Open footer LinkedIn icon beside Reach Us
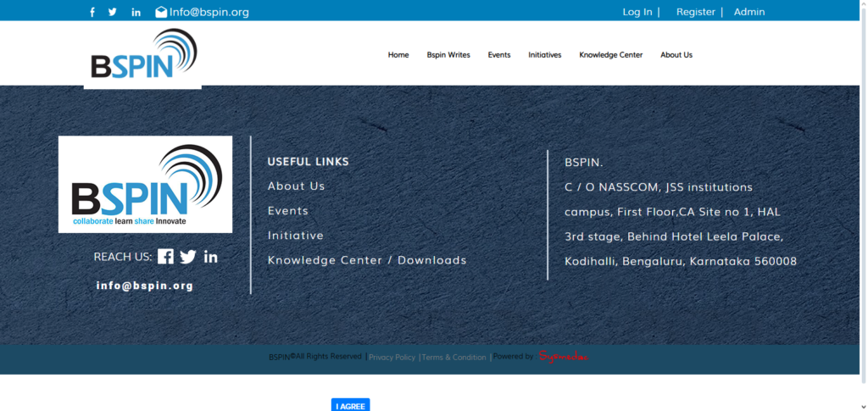Screen dimensions: 868x411 pos(210,257)
